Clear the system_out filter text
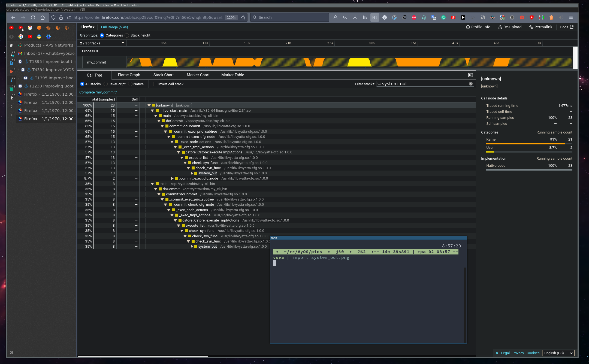The image size is (589, 364). pos(471,84)
